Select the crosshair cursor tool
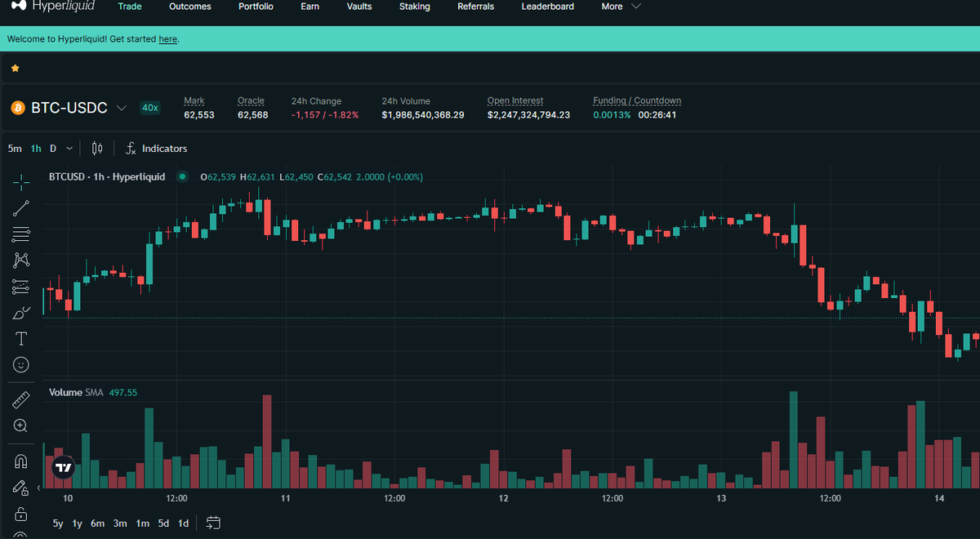This screenshot has width=980, height=539. click(x=21, y=182)
